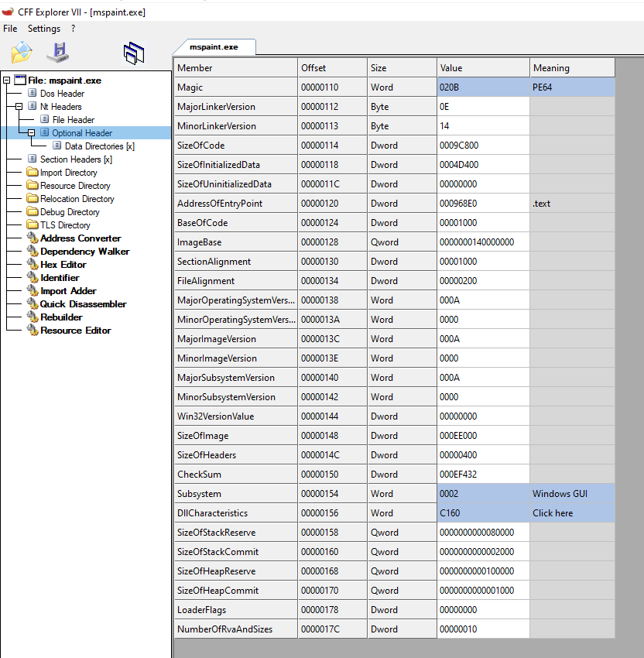Click the TLS Directory folder icon
This screenshot has width=644, height=658.
(33, 224)
